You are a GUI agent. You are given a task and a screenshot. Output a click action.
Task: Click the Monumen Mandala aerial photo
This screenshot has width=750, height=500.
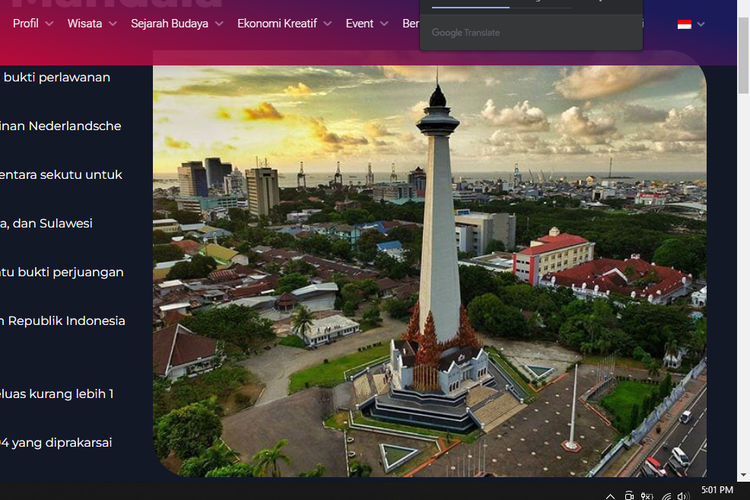coord(430,271)
